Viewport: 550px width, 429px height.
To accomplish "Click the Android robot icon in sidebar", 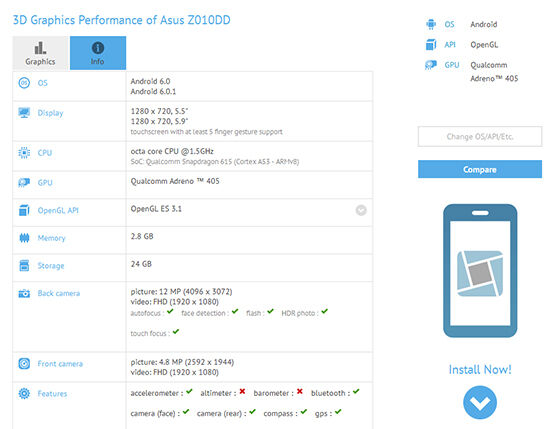I will 431,24.
